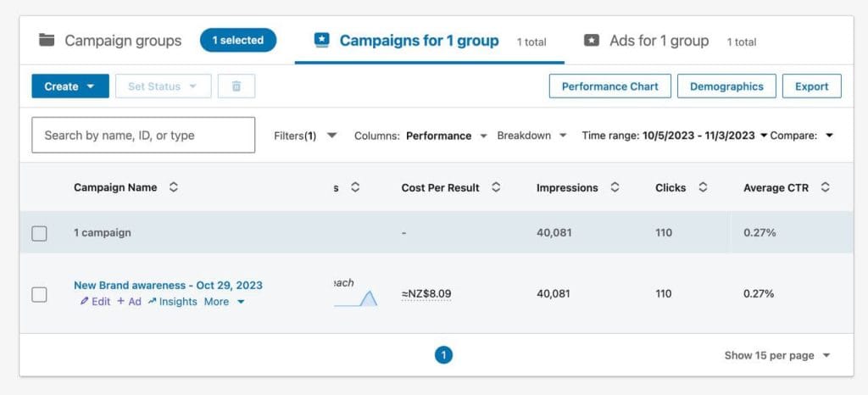The image size is (868, 395).
Task: Sort by Cost Per Result column arrows
Action: point(496,188)
